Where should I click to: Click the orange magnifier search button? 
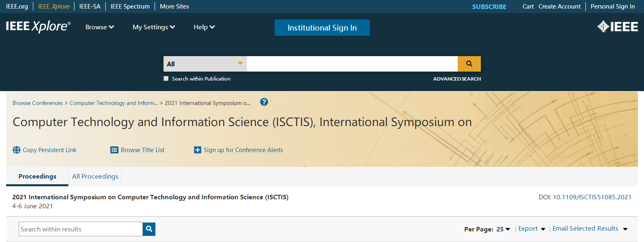(469, 64)
